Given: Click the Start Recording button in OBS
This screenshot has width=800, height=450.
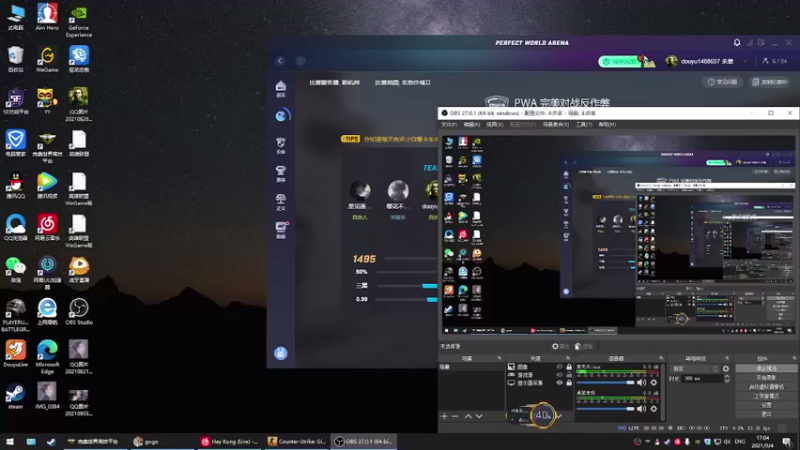Looking at the screenshot, I should click(766, 378).
